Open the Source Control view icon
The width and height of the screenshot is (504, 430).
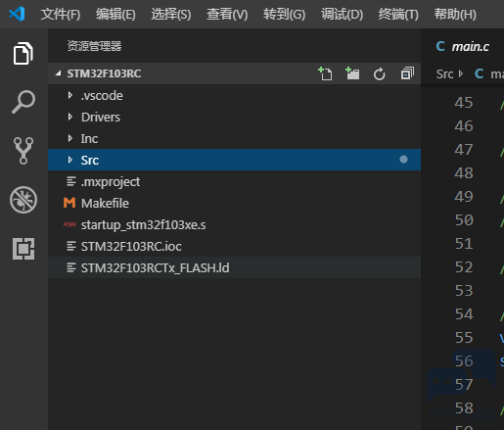[23, 151]
